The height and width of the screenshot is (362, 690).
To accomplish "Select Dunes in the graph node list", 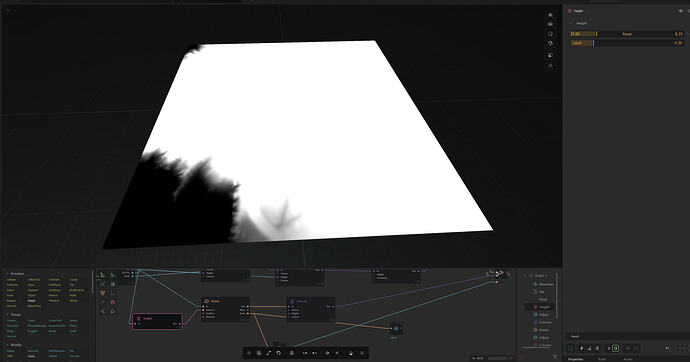I will [543, 330].
